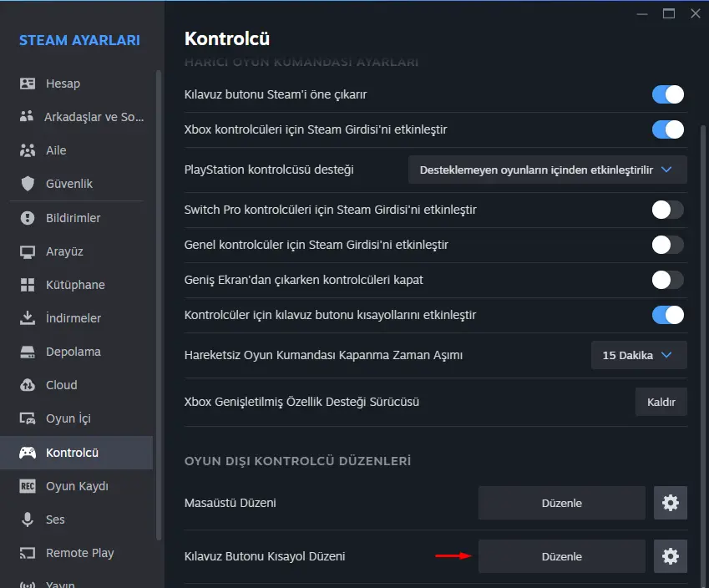Open PlayStation kontrolcüsü desteği dropdown
This screenshot has width=709, height=588.
[548, 170]
